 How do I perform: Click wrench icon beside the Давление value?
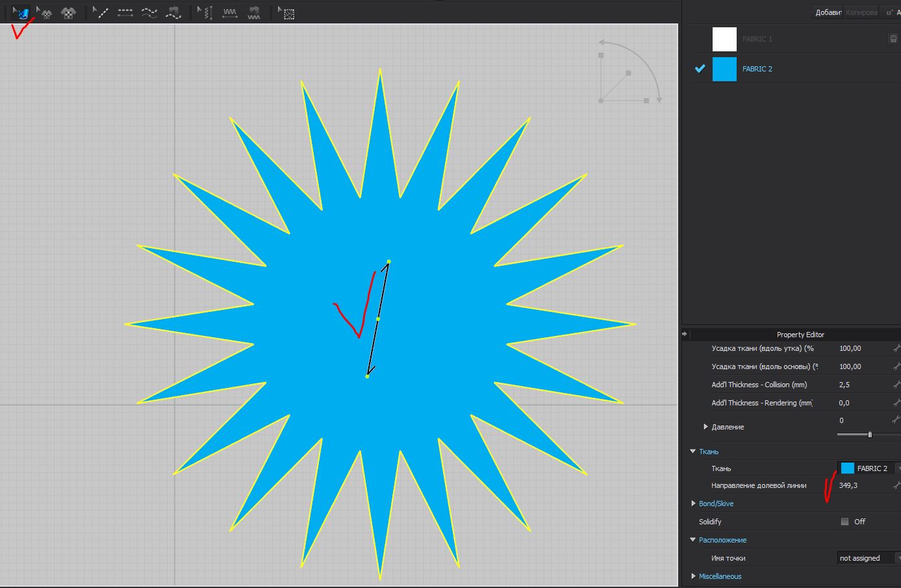896,420
